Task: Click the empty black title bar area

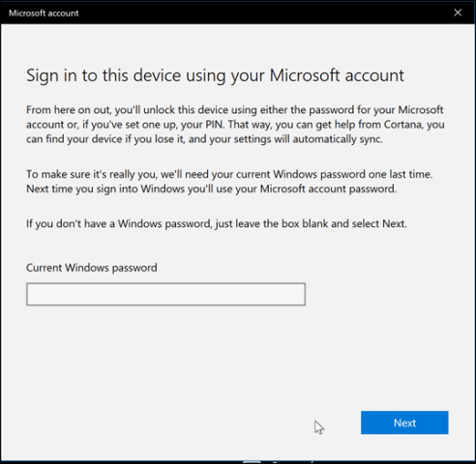Action: [264, 13]
